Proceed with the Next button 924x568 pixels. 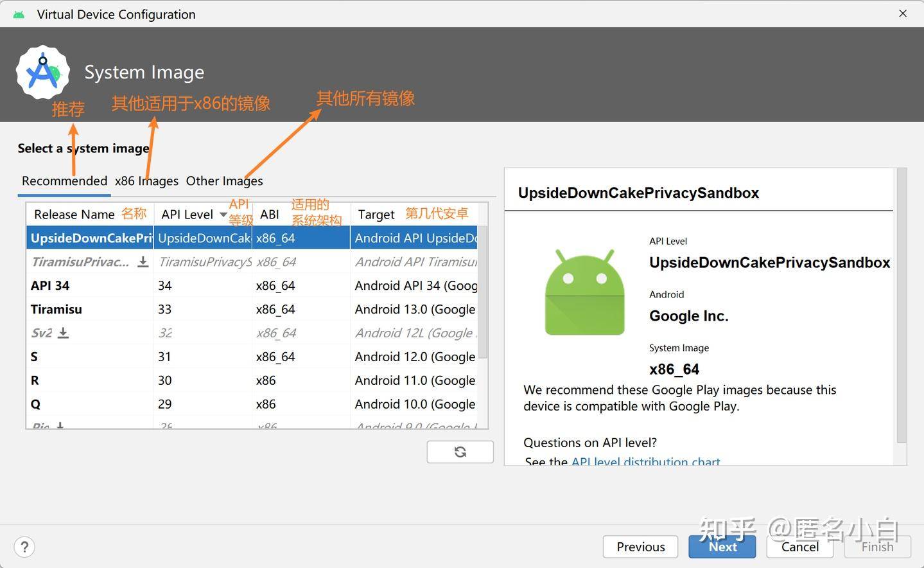722,547
